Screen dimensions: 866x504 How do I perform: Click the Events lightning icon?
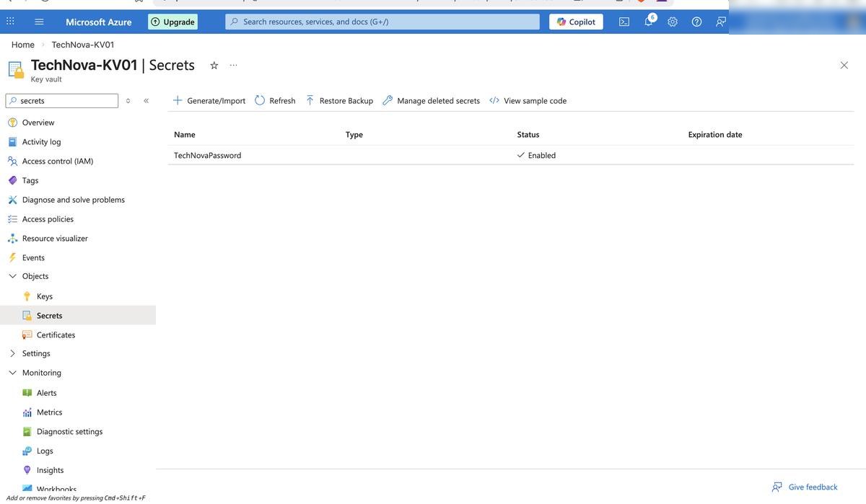[x=12, y=257]
